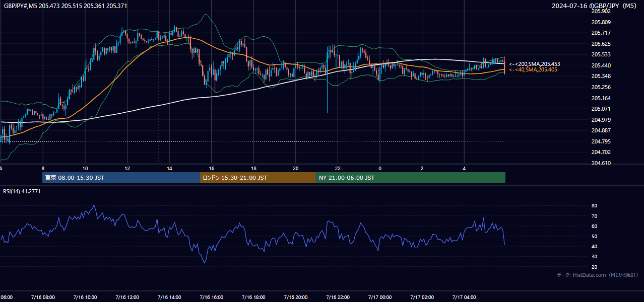Click hour label 20 under the price chart
The width and height of the screenshot is (644, 302).
pyautogui.click(x=296, y=169)
